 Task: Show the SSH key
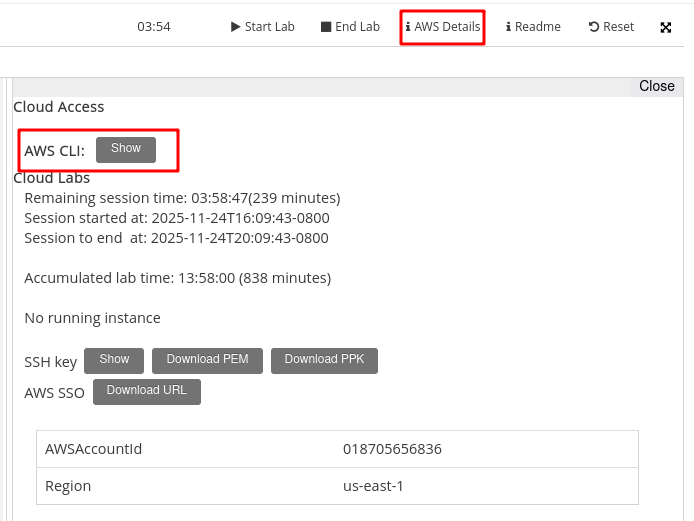point(114,360)
